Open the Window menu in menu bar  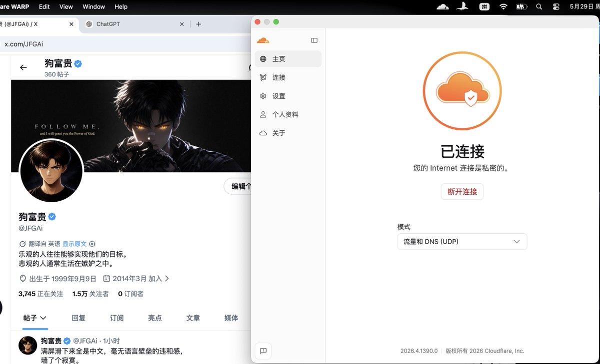pyautogui.click(x=93, y=6)
